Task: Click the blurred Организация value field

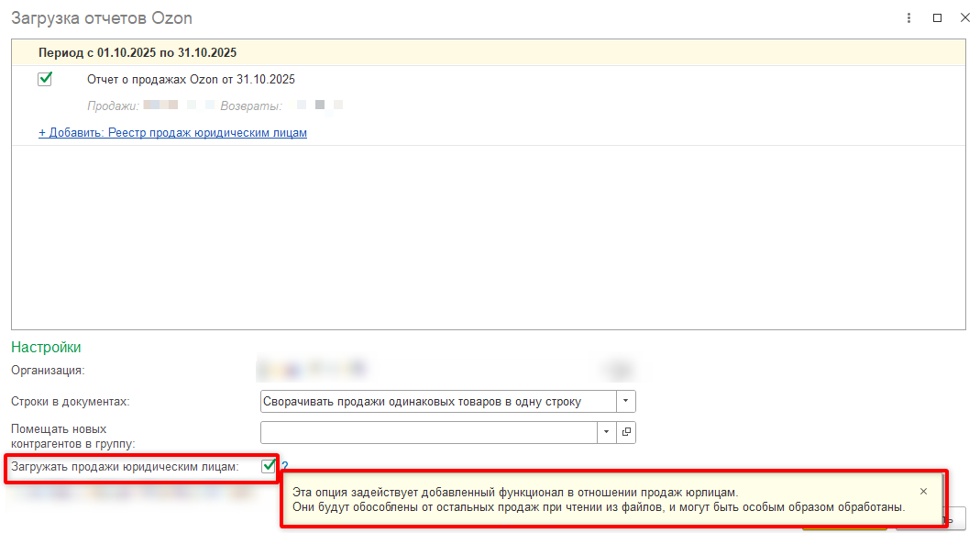Action: [447, 370]
